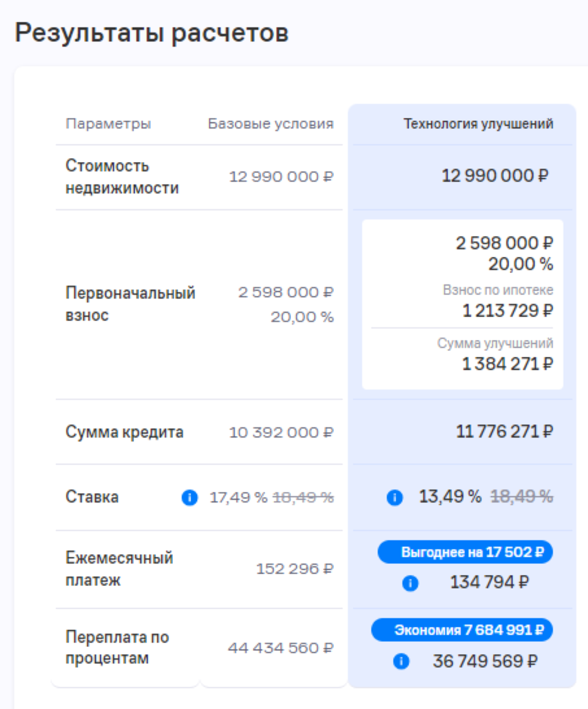Click the 'Результаты расчетов' heading
This screenshot has height=709, width=588.
point(152,33)
